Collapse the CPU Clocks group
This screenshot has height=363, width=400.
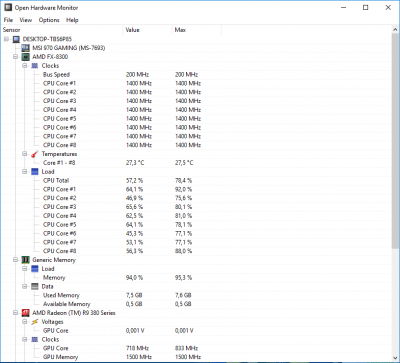[25, 66]
